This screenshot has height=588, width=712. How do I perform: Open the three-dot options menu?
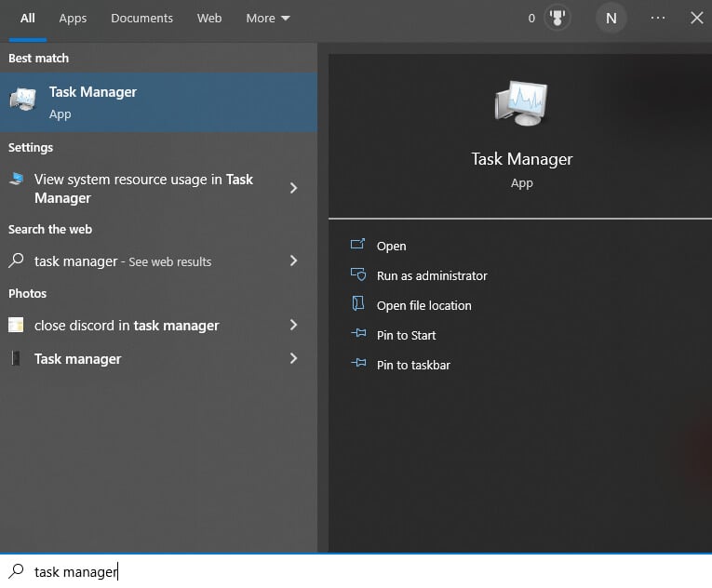point(658,18)
